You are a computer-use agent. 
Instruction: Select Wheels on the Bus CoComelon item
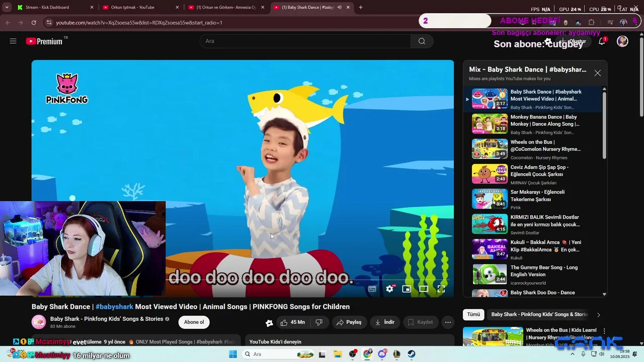(x=533, y=149)
